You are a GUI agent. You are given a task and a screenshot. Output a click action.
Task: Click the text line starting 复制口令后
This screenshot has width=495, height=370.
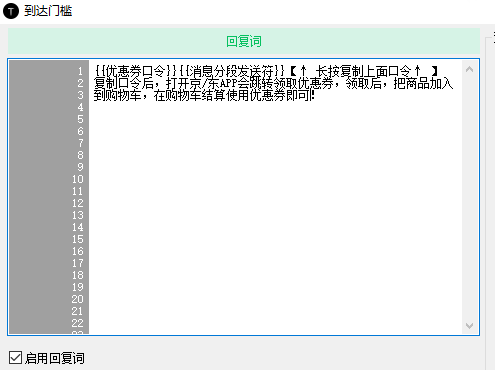tap(273, 83)
